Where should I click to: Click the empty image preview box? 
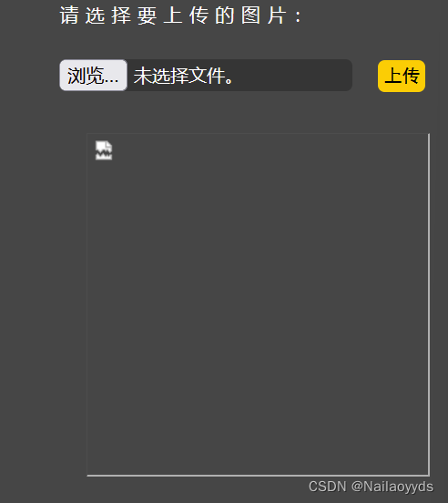[258, 304]
